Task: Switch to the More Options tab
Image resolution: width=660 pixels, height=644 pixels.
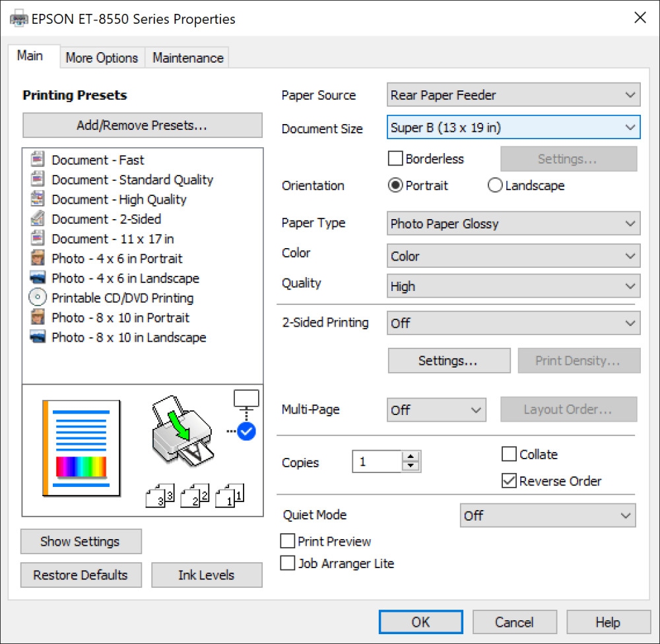Action: click(x=102, y=58)
